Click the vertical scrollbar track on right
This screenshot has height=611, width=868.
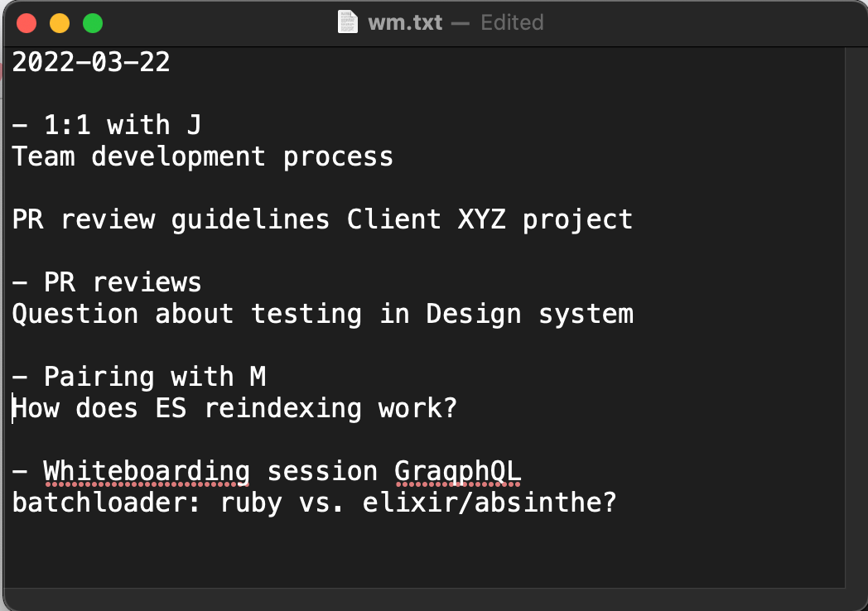coord(856,317)
